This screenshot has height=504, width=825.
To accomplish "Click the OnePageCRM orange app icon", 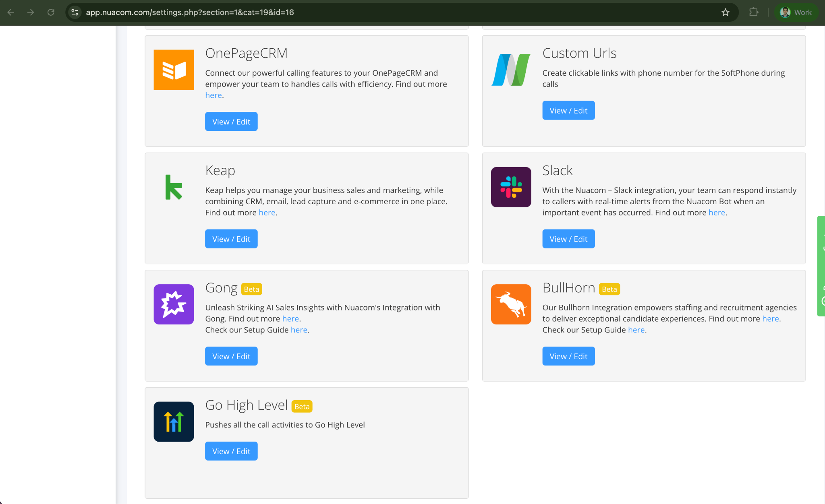I will click(x=174, y=70).
